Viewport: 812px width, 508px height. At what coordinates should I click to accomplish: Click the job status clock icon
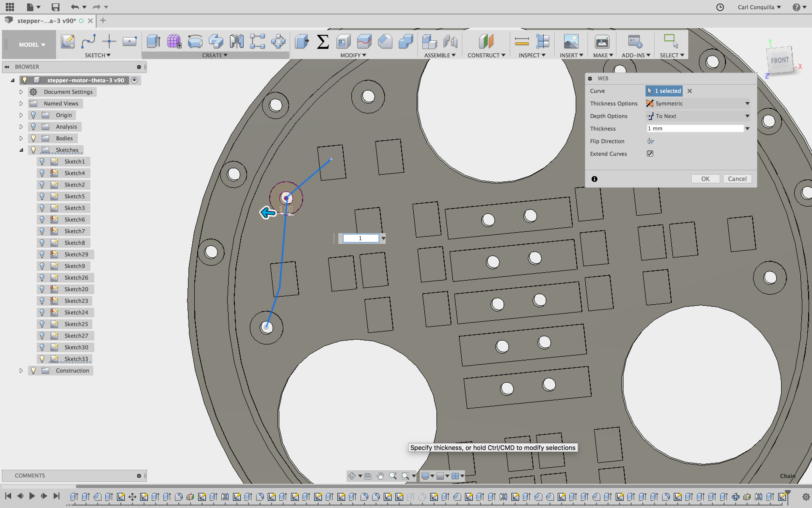[x=720, y=7]
